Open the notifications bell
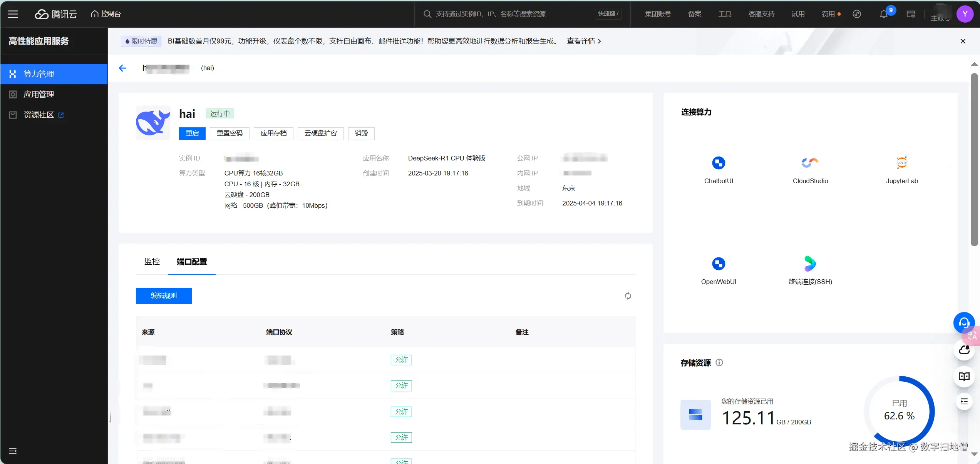 pos(883,14)
